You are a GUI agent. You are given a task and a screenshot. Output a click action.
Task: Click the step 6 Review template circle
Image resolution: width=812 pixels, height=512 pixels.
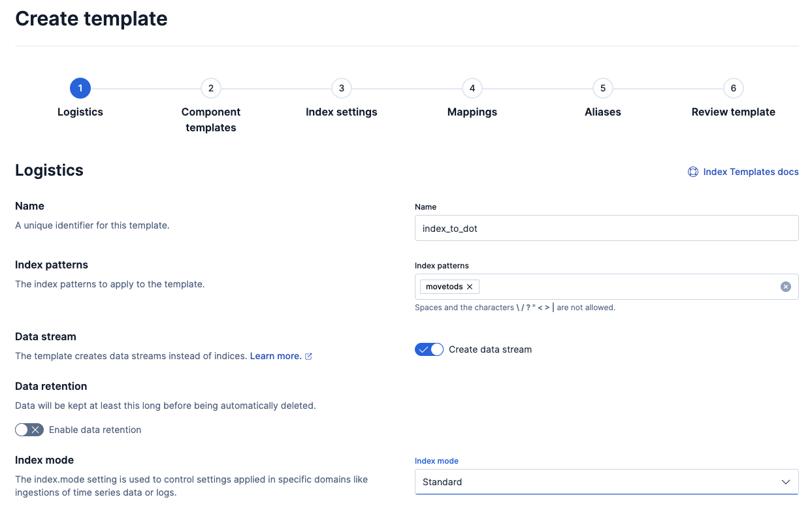pyautogui.click(x=733, y=88)
